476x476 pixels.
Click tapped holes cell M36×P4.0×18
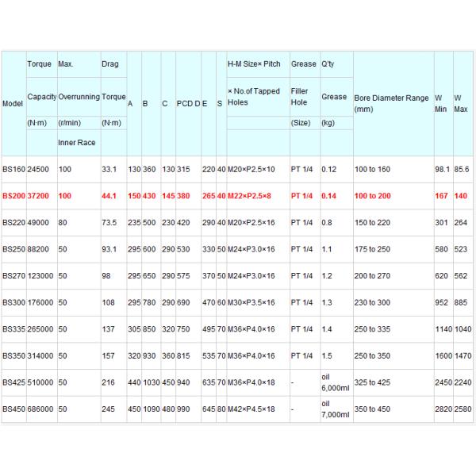(x=259, y=382)
